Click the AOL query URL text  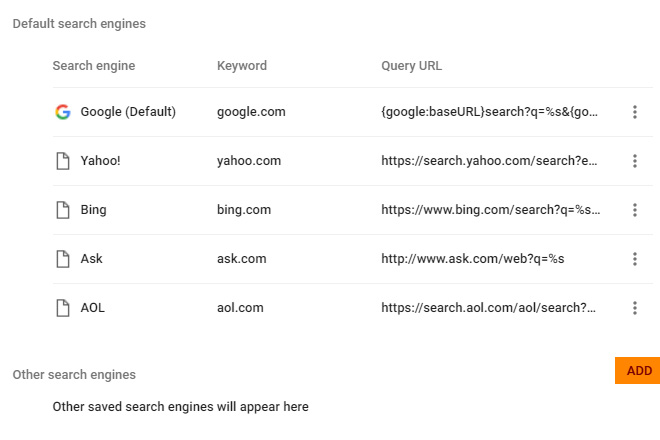point(489,308)
